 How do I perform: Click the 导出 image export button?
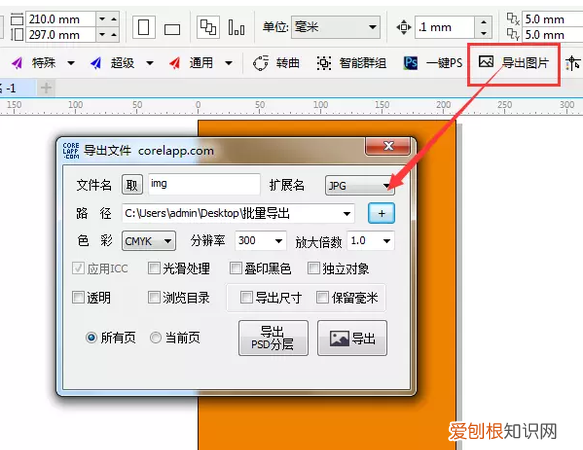352,338
